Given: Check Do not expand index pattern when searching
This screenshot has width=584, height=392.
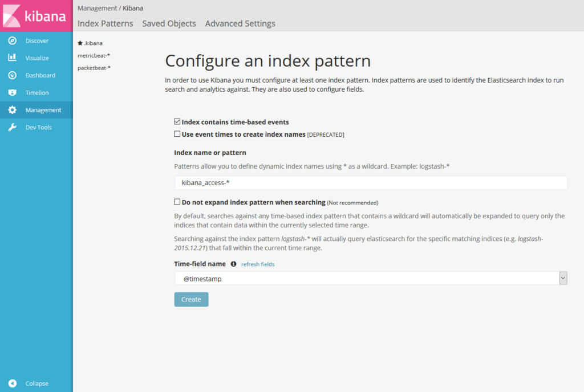Looking at the screenshot, I should coord(177,202).
